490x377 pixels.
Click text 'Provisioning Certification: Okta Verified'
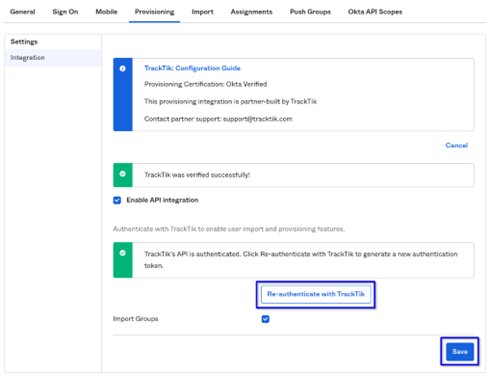(205, 84)
